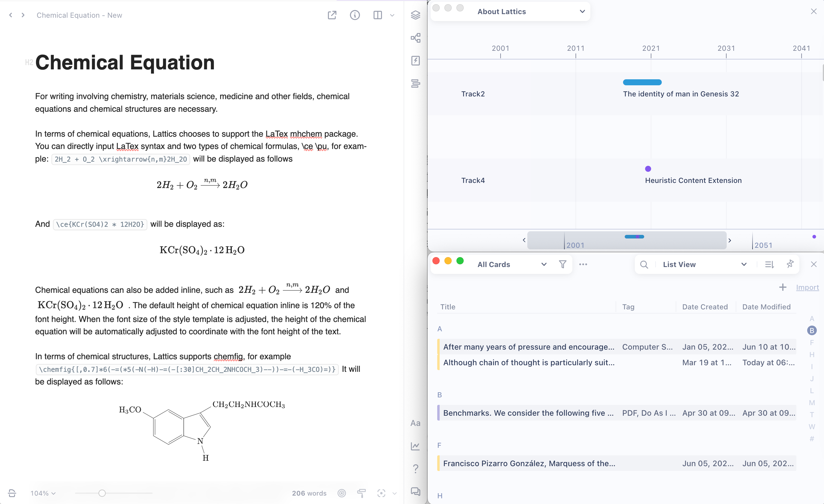The width and height of the screenshot is (824, 504).
Task: Jump to letter T in index
Action: 812,415
